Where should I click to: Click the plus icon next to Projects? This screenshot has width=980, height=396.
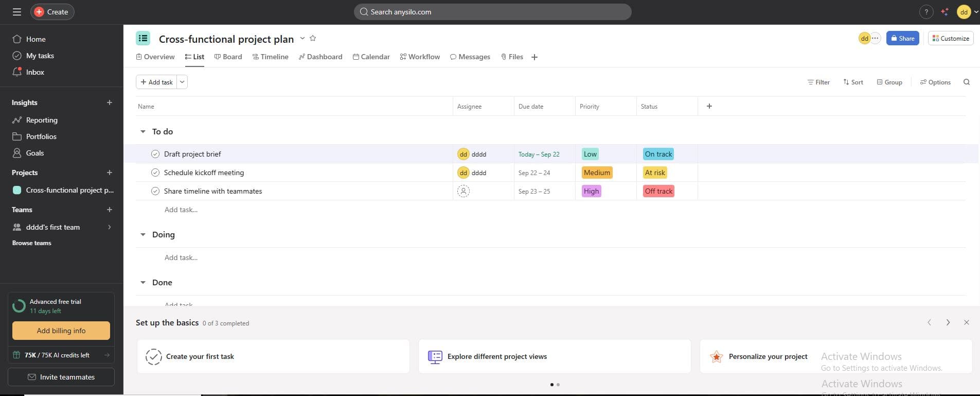[109, 173]
